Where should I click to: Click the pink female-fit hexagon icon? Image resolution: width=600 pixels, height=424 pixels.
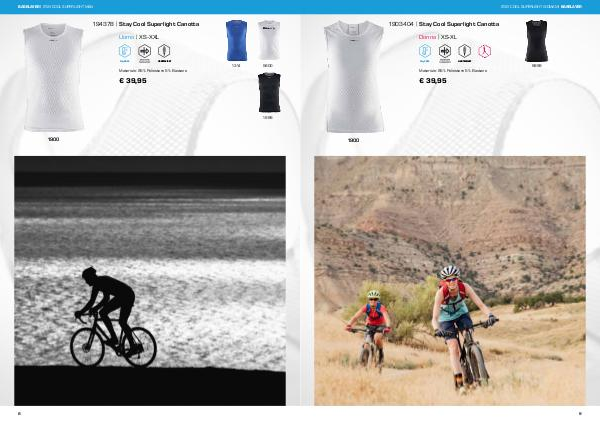pyautogui.click(x=484, y=51)
